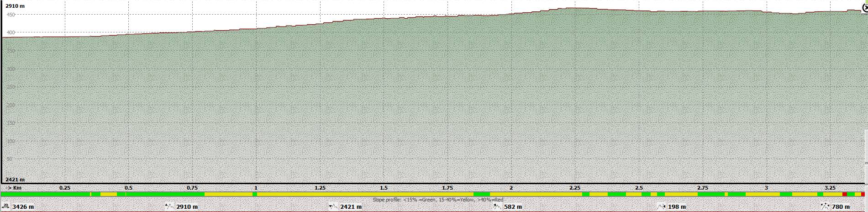Select the 198 m descent value
This screenshot has width=868, height=212.
(677, 207)
